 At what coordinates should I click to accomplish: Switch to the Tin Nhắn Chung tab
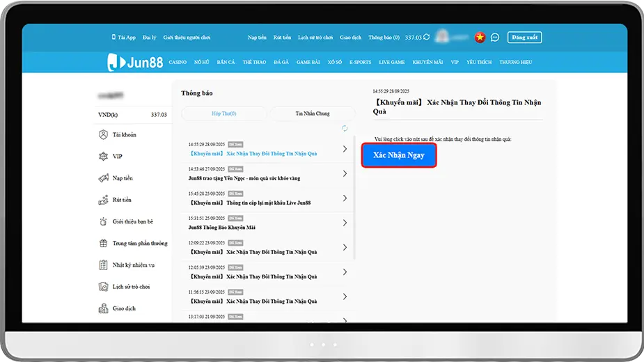pyautogui.click(x=312, y=113)
